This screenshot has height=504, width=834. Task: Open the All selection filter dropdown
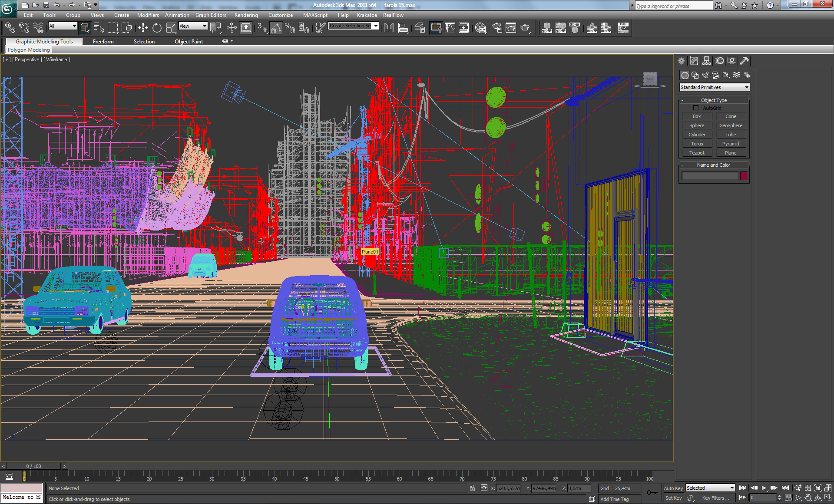click(63, 26)
